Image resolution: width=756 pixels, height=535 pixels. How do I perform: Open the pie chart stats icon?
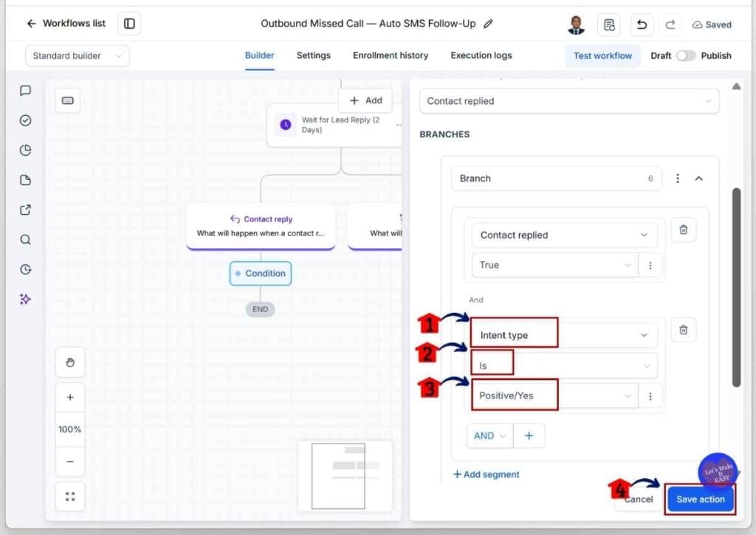pos(26,151)
